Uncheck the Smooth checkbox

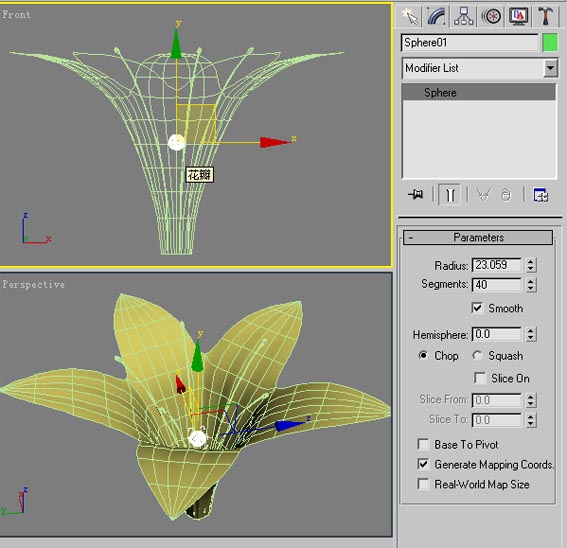[x=477, y=308]
